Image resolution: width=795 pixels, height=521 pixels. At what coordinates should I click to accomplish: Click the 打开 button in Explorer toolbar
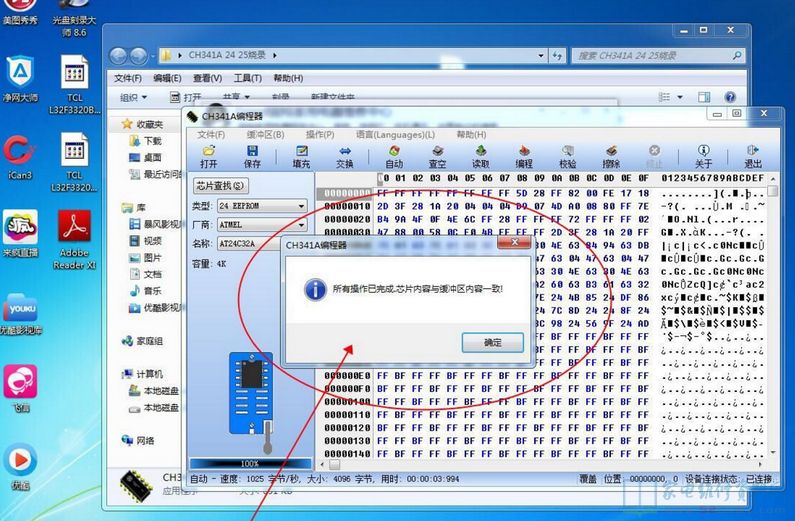click(186, 97)
